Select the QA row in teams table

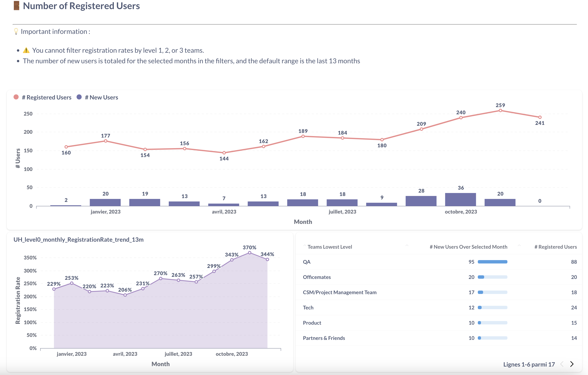[x=307, y=262]
